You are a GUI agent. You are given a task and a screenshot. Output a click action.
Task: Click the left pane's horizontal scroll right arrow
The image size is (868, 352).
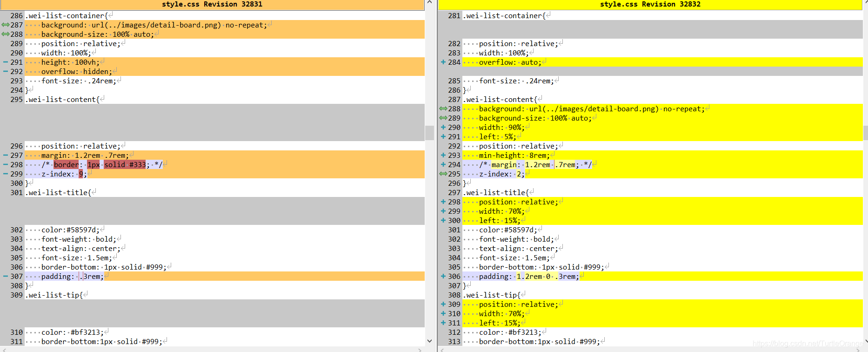tap(420, 349)
